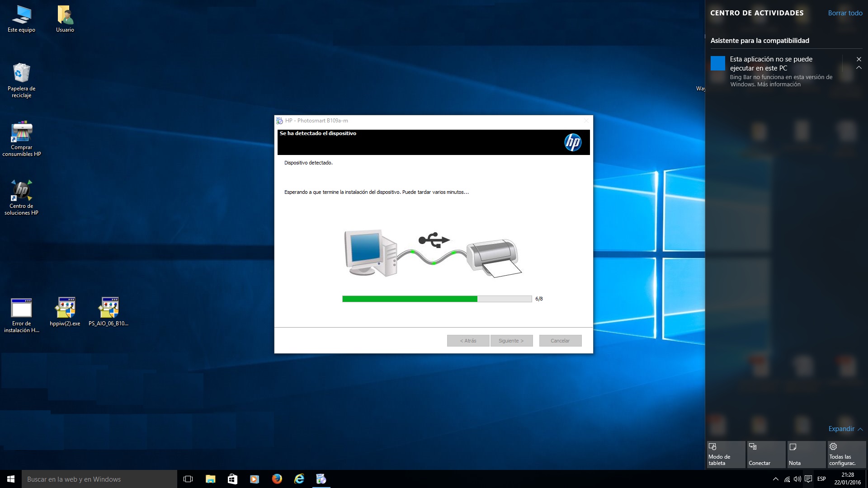Select Comprar consumibles HP shortcut
Image resolution: width=868 pixels, height=488 pixels.
click(x=21, y=139)
